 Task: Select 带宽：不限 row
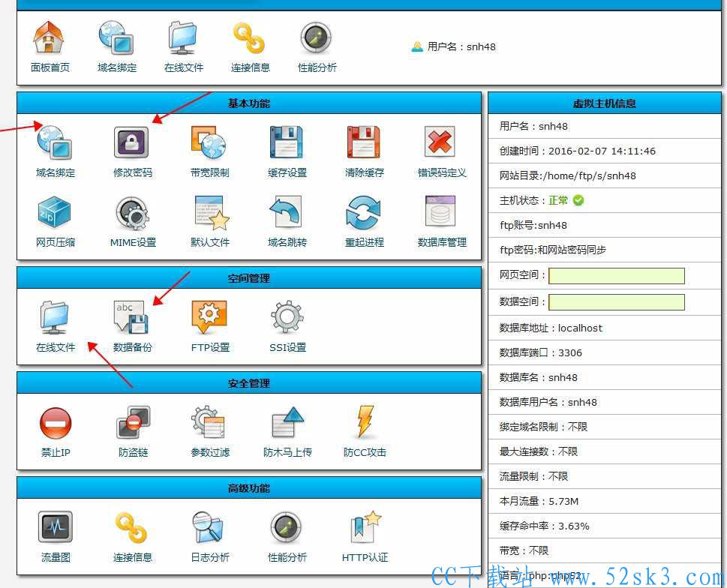(x=605, y=550)
